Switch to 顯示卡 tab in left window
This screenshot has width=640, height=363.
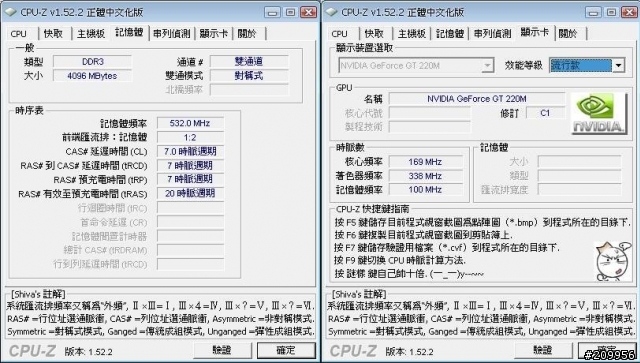point(213,34)
